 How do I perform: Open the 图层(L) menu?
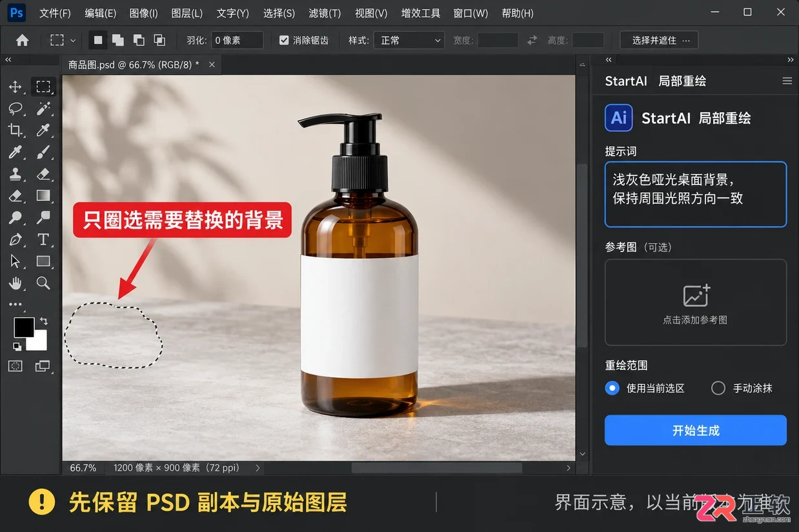[x=187, y=13]
